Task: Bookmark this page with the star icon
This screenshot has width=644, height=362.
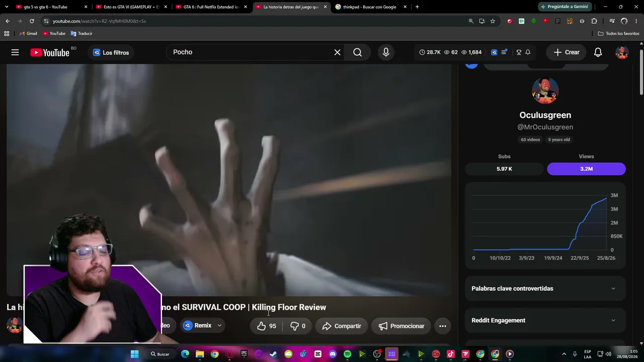Action: [493, 21]
